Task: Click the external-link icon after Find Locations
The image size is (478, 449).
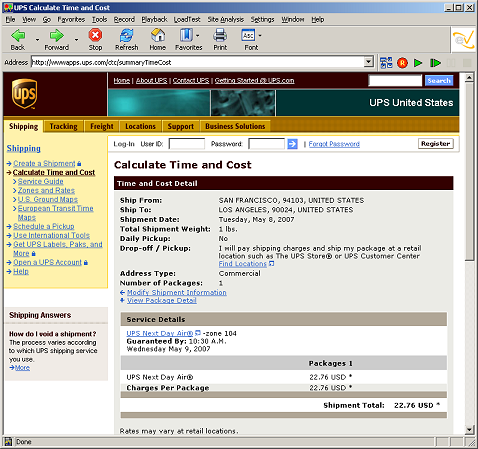Action: tap(272, 264)
